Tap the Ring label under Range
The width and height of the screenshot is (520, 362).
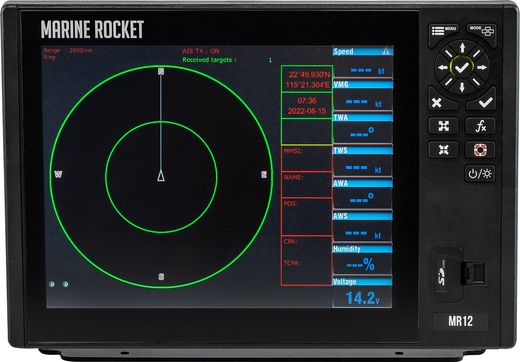50,57
